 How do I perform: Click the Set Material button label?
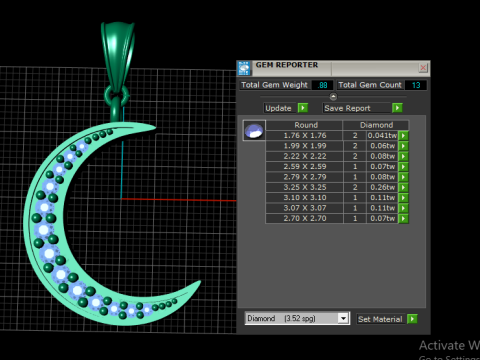click(380, 319)
